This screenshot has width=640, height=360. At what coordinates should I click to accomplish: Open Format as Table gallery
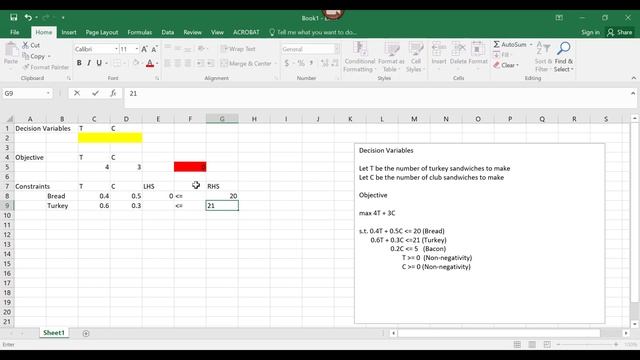(x=391, y=57)
